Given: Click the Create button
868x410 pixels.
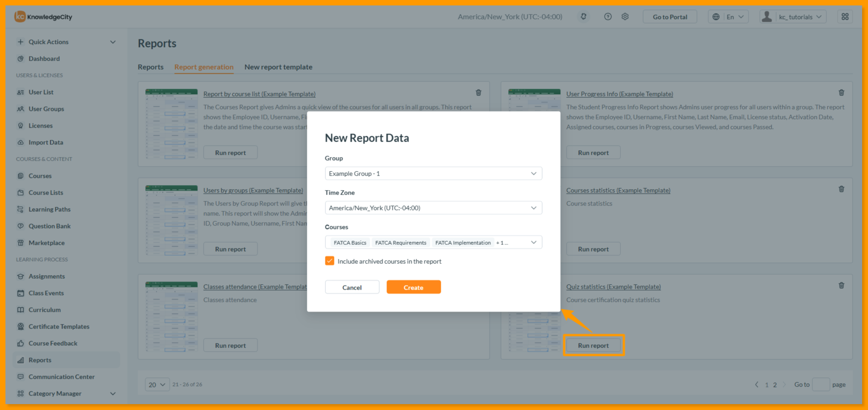Looking at the screenshot, I should 414,287.
